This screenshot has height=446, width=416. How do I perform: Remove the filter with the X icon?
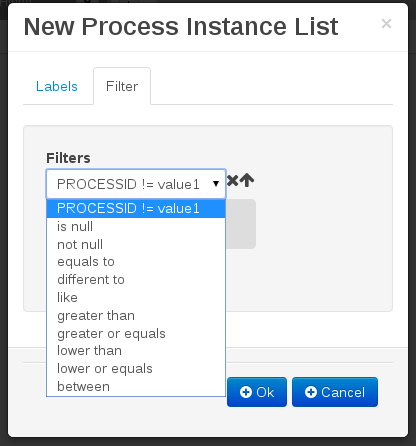pos(232,181)
